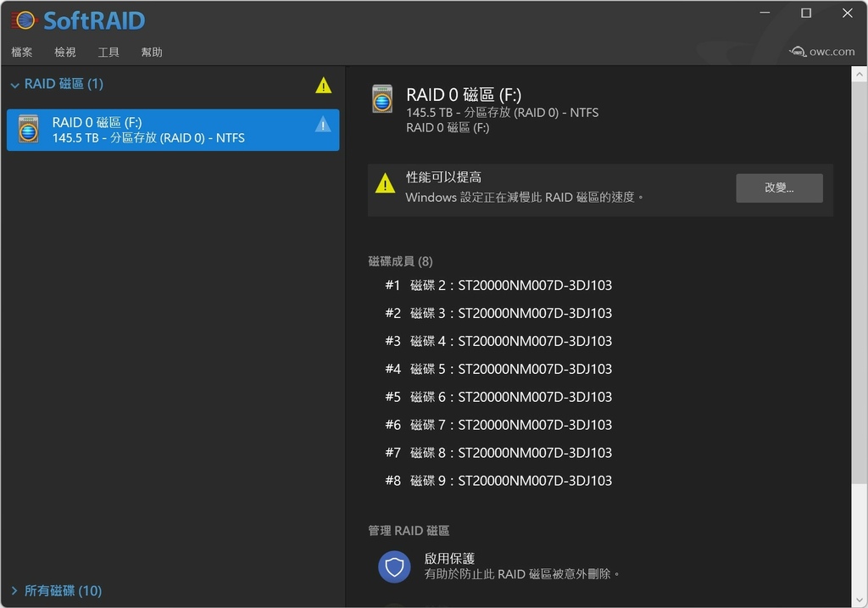Image resolution: width=868 pixels, height=608 pixels.
Task: Open the 檔案 menu
Action: [21, 52]
